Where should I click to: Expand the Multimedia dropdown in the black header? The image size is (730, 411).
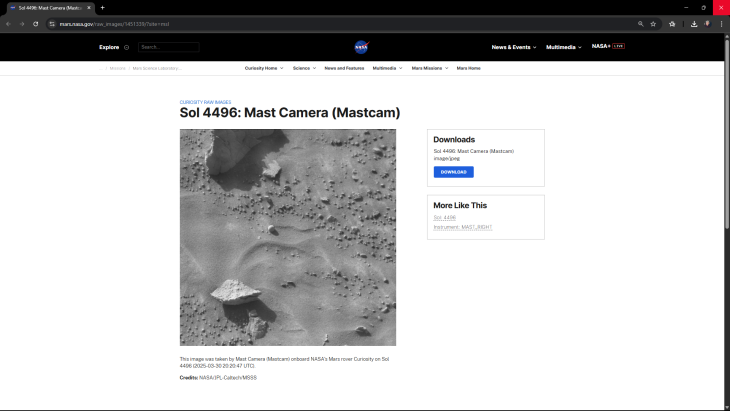tap(563, 47)
